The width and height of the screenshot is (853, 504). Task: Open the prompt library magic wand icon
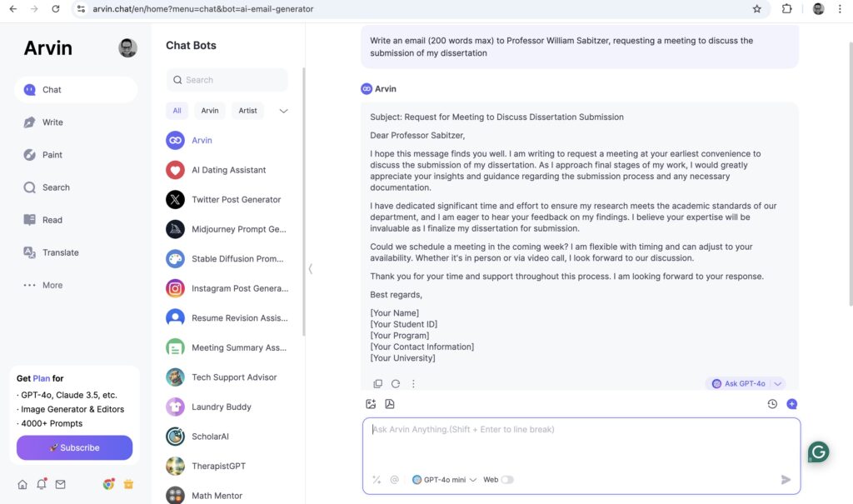coord(376,480)
